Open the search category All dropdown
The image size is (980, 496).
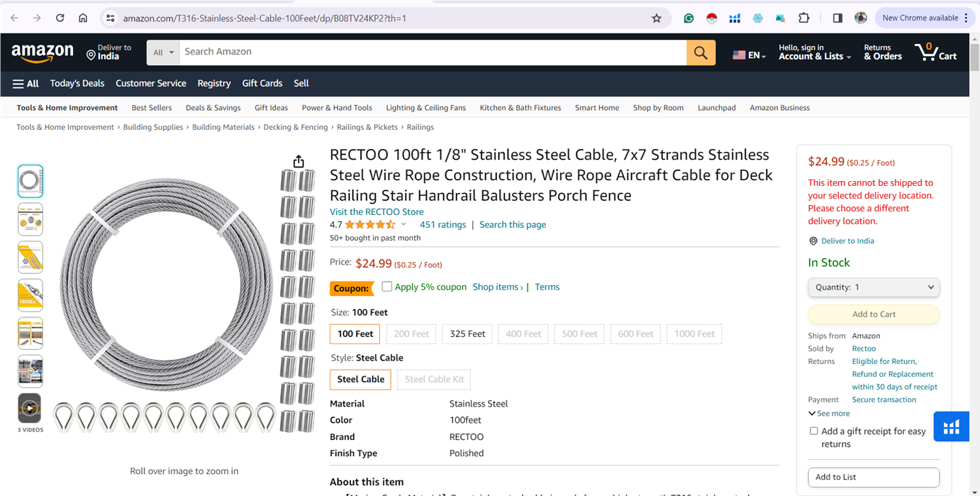(163, 53)
